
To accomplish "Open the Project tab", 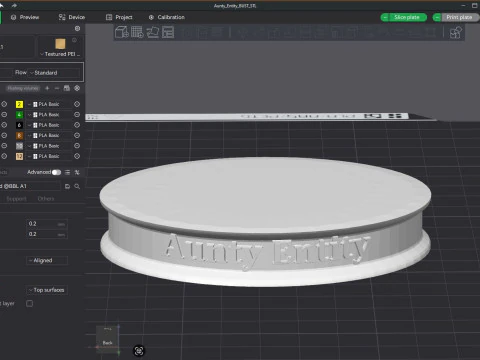I will 119,17.
